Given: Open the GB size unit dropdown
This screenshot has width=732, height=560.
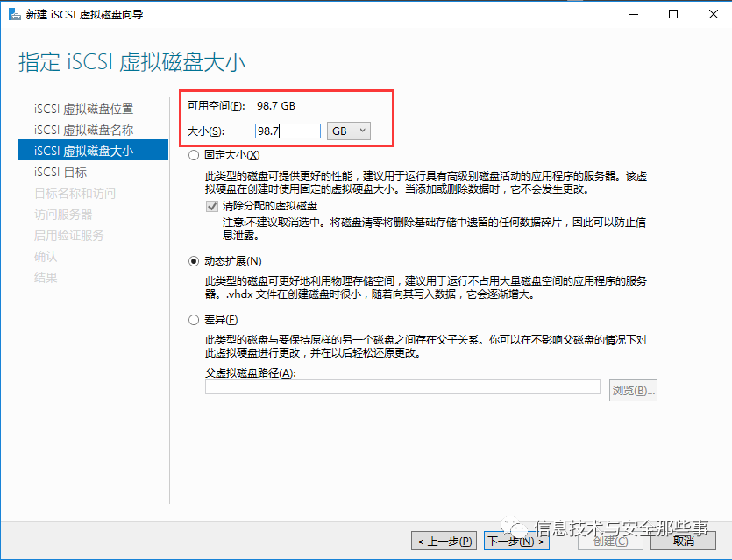Looking at the screenshot, I should tap(349, 131).
